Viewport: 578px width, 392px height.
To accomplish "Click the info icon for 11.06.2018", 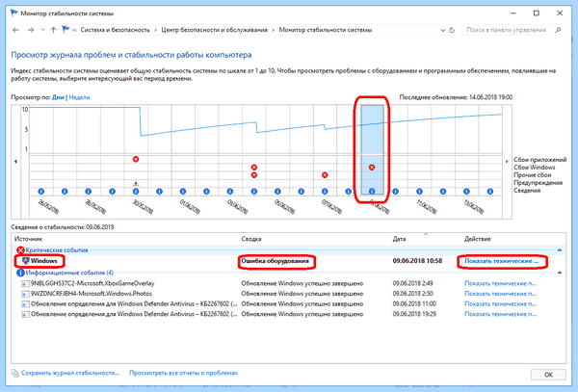I will pos(419,192).
